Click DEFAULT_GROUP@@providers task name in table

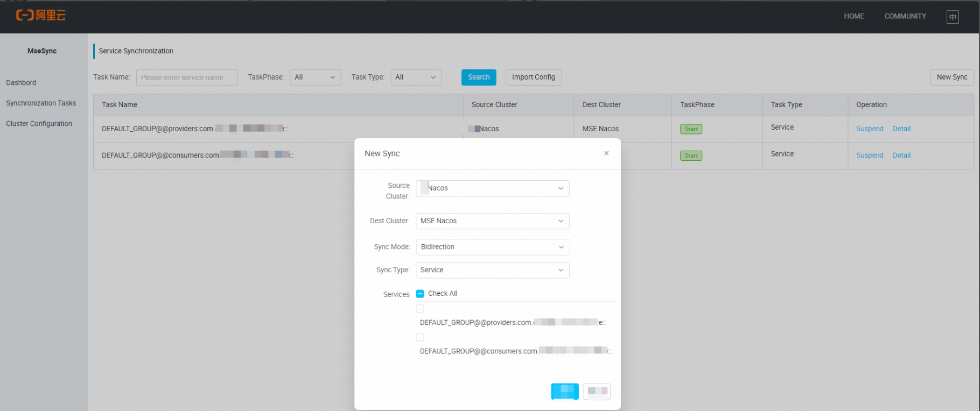[x=195, y=129]
